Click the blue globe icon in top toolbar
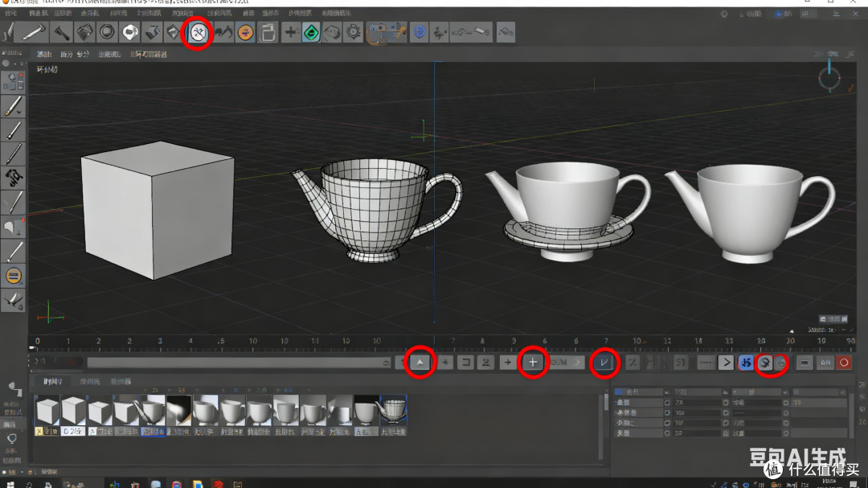This screenshot has width=868, height=488. [419, 32]
